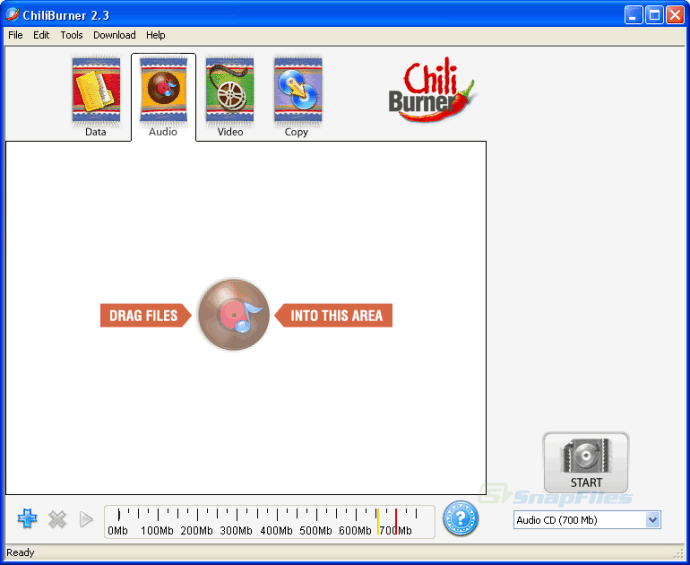Click the window resize grip in status bar
Viewport: 690px width, 565px height.
[679, 554]
